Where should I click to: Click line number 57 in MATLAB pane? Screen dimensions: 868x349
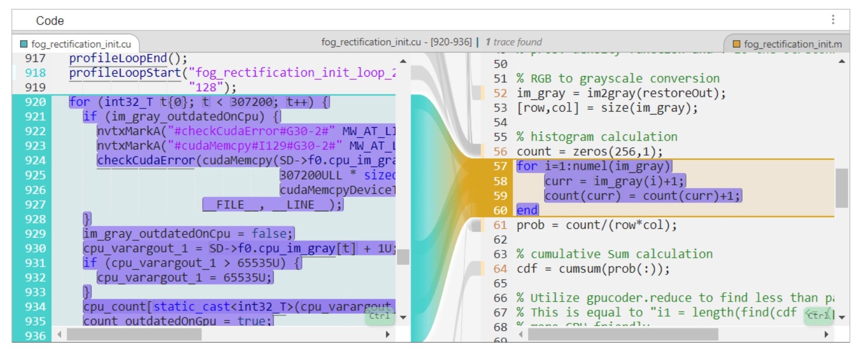coord(500,166)
